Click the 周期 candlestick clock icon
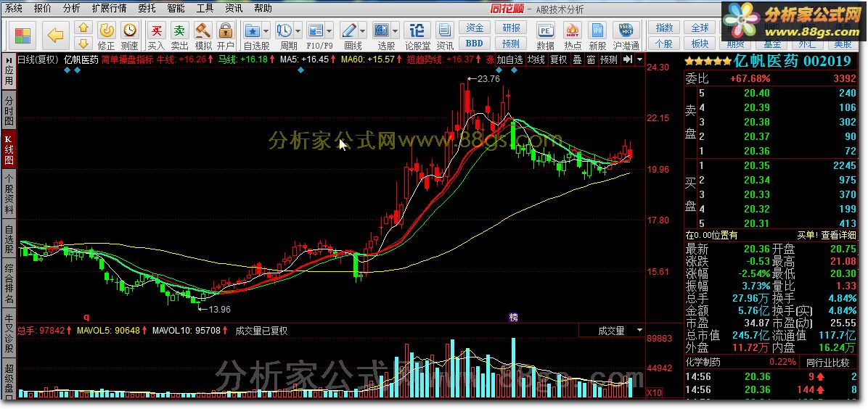The height and width of the screenshot is (409, 868). 284,30
